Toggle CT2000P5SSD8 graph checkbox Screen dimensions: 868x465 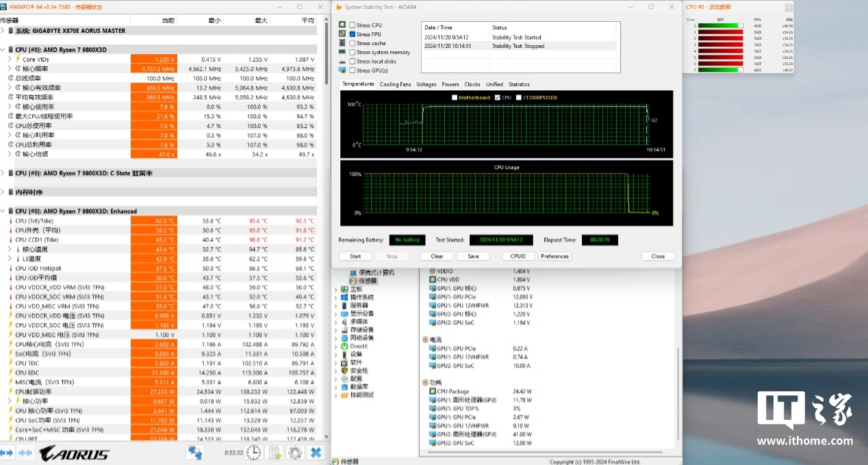click(x=518, y=98)
